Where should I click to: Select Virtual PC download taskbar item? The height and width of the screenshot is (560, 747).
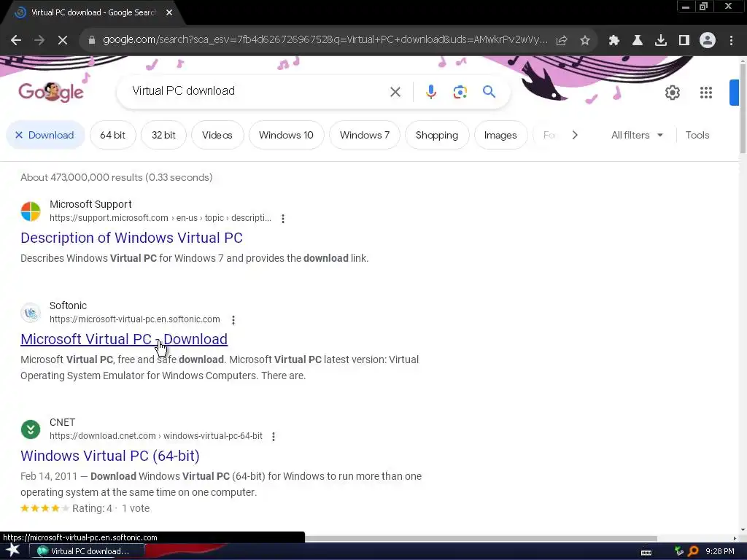click(87, 551)
